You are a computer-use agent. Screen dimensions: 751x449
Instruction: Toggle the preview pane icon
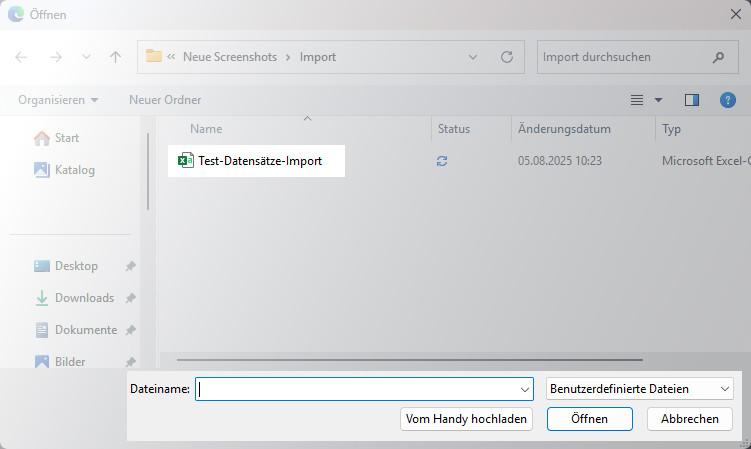pos(692,100)
